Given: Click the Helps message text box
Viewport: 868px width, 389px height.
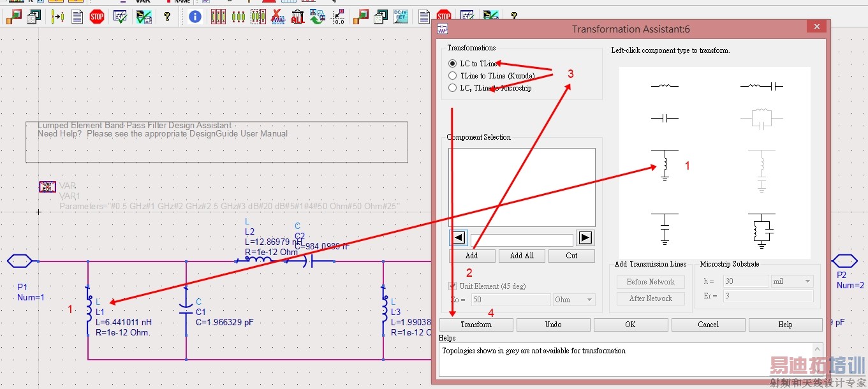Looking at the screenshot, I should point(631,360).
